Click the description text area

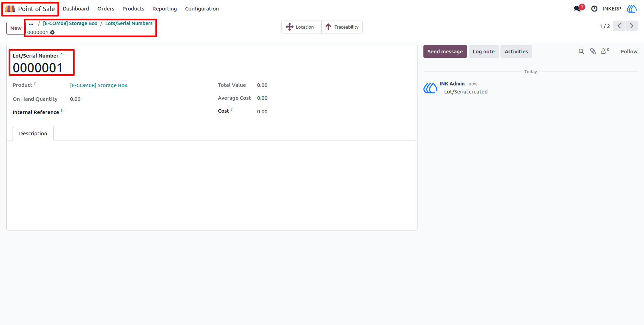(212, 185)
